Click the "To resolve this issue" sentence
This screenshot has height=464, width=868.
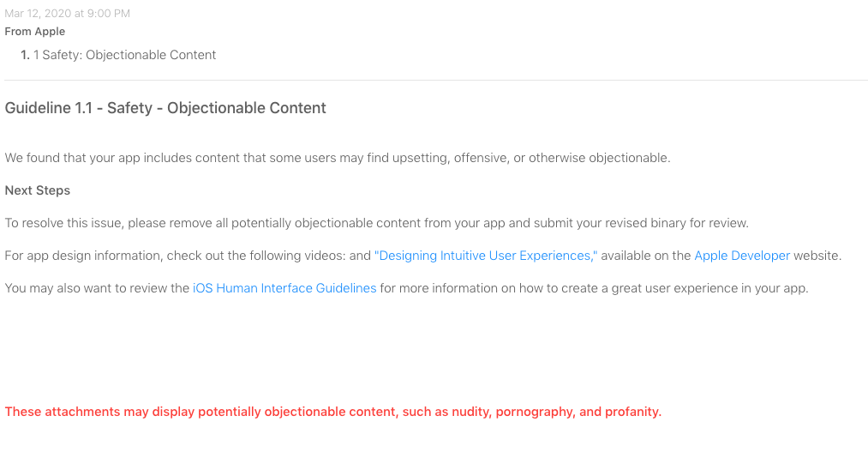(377, 223)
